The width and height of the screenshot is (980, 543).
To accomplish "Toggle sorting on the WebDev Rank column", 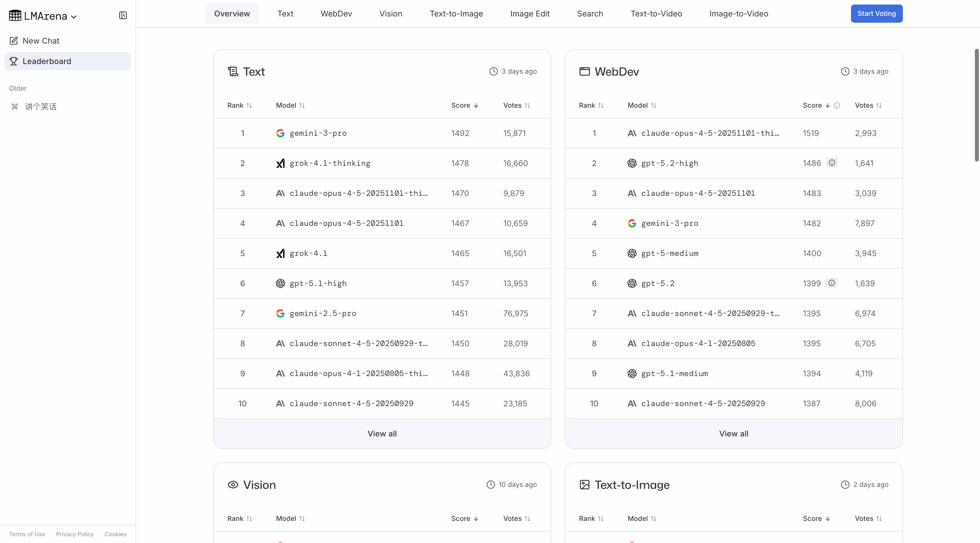I will (x=601, y=105).
